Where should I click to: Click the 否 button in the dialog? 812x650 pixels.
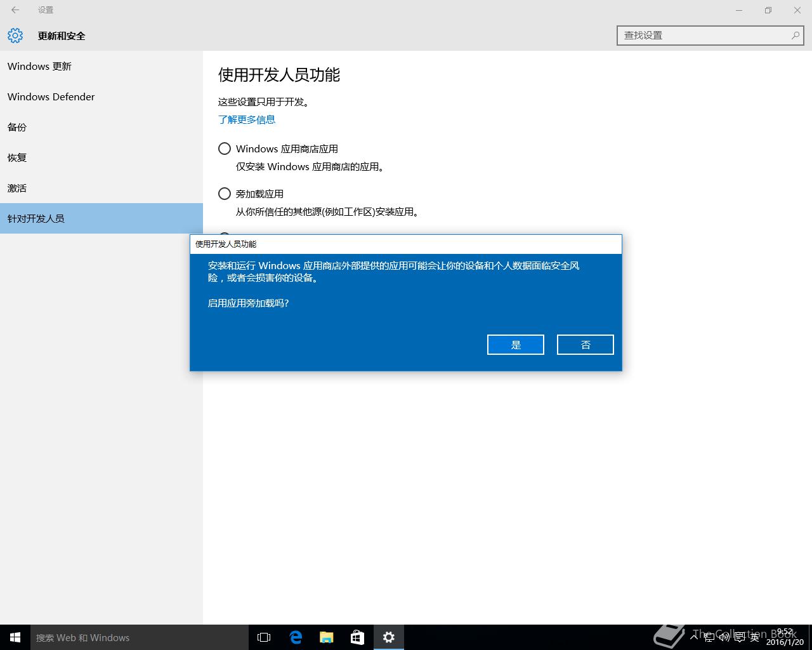point(585,345)
